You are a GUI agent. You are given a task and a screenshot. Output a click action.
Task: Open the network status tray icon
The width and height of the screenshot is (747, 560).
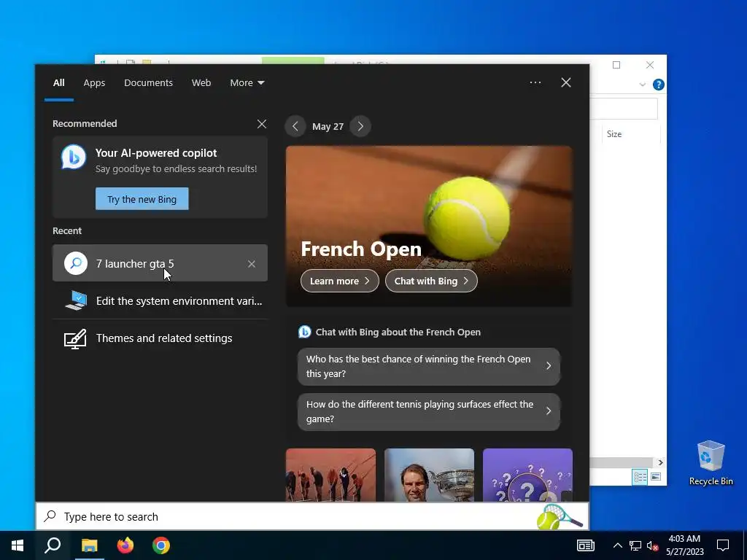coord(635,545)
